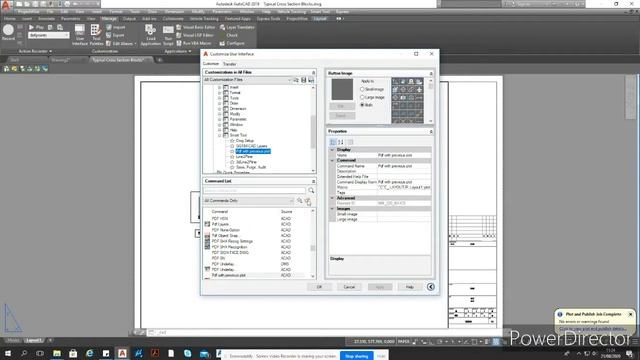This screenshot has height=360, width=640.
Task: Click the Configure standards tool
Action: [232, 43]
